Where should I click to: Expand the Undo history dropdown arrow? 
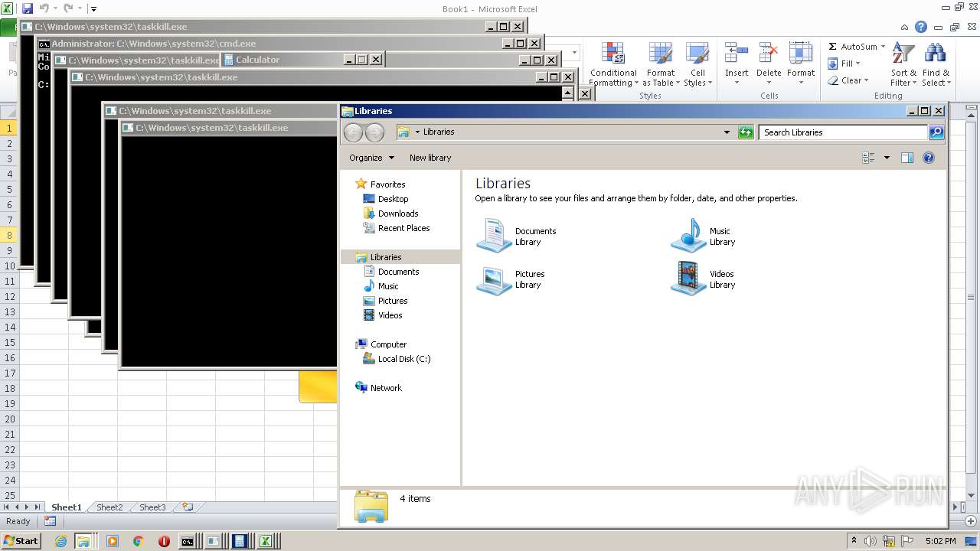point(56,9)
